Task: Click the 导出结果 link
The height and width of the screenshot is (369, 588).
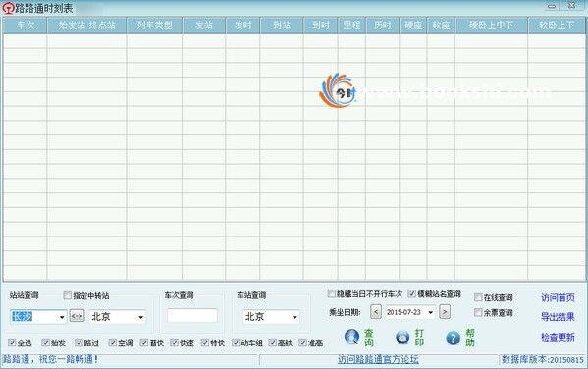Action: pyautogui.click(x=558, y=317)
